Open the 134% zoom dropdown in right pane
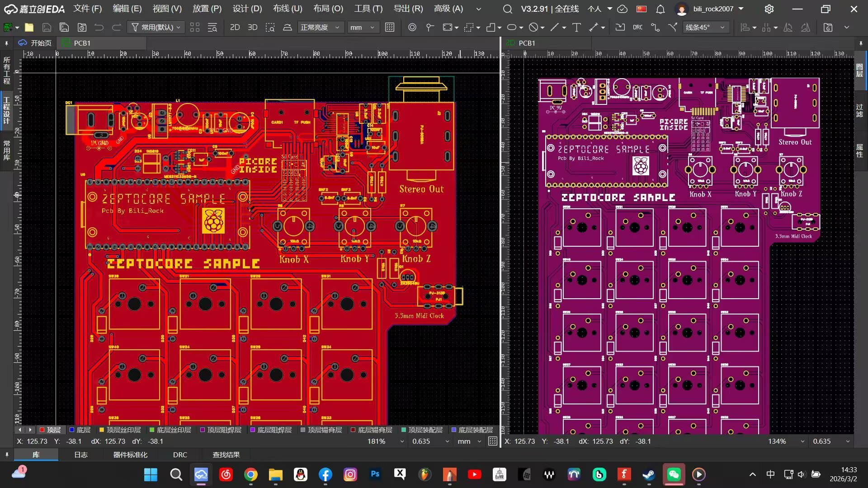The image size is (868, 488). click(x=787, y=441)
